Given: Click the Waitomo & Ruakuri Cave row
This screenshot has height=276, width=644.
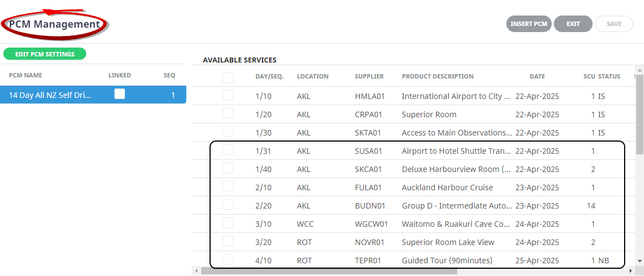Looking at the screenshot, I should (x=455, y=224).
